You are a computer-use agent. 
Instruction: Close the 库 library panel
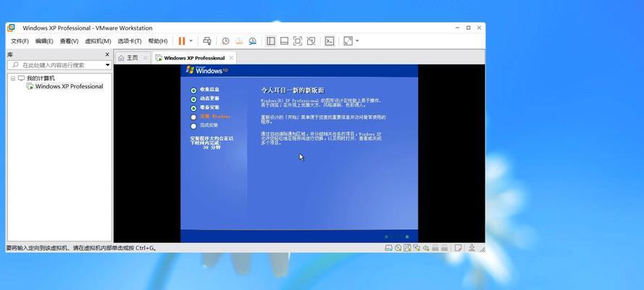107,54
